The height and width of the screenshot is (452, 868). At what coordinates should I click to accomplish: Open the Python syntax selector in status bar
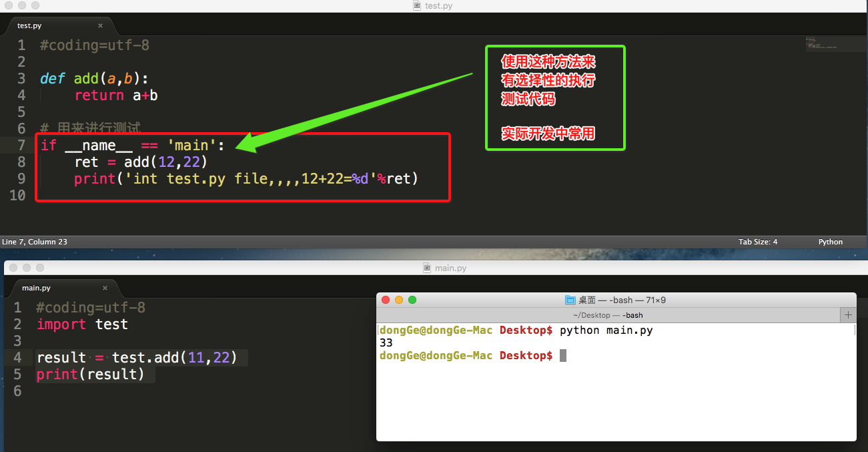click(x=831, y=242)
